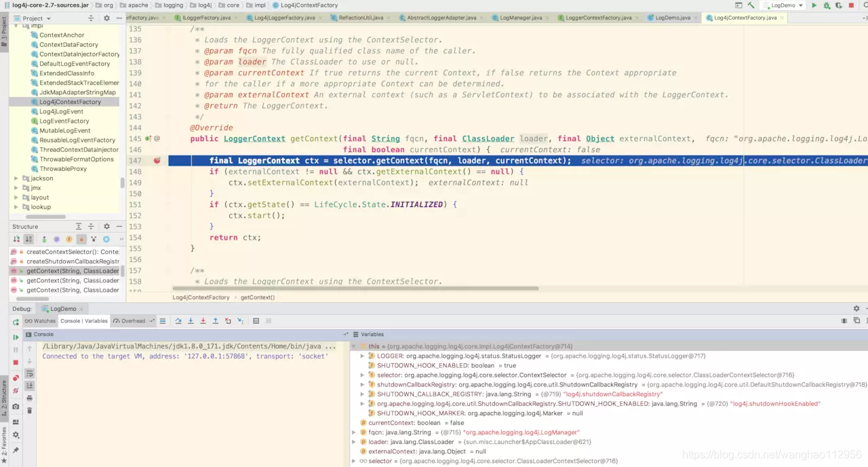Print console output icon
Viewport: 868px width, 467px height.
(30, 398)
